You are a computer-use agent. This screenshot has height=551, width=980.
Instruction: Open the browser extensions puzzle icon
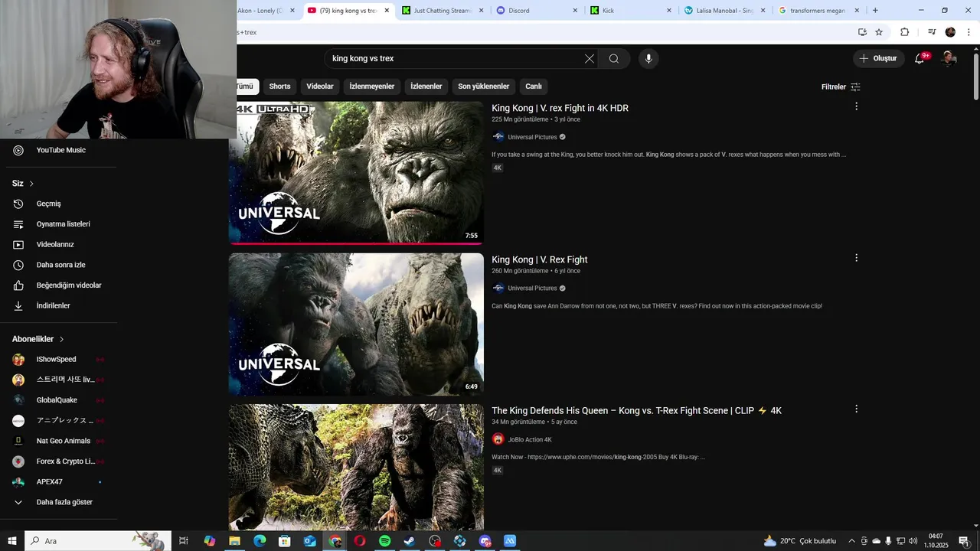click(x=904, y=32)
